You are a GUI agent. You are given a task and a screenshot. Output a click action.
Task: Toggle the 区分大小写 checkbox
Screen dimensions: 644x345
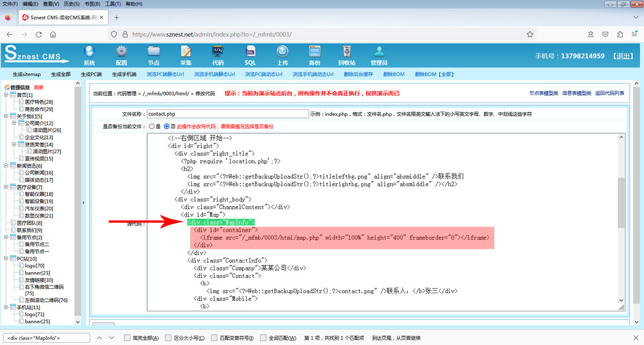tap(169, 338)
